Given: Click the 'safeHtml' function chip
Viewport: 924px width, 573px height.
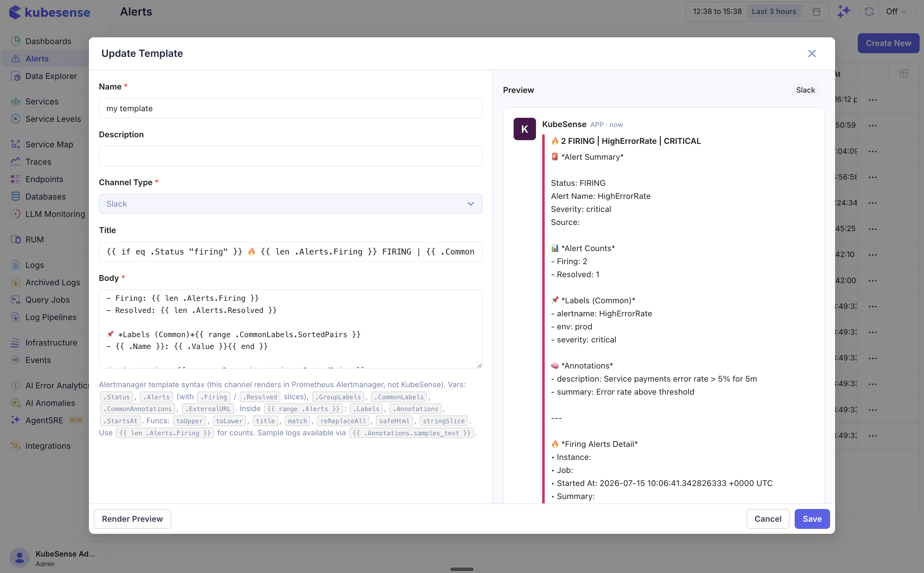Looking at the screenshot, I should 394,421.
